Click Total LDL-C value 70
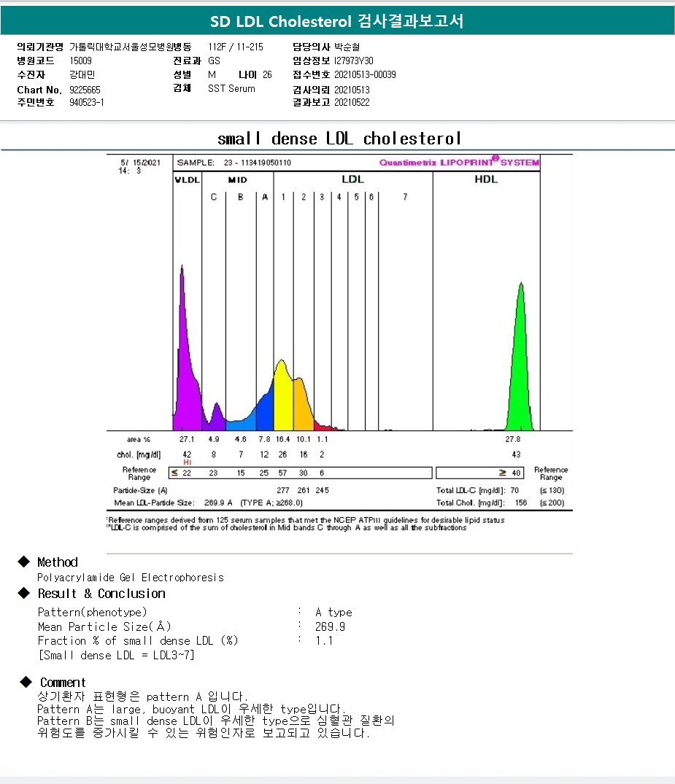The height and width of the screenshot is (784, 675). [x=514, y=491]
